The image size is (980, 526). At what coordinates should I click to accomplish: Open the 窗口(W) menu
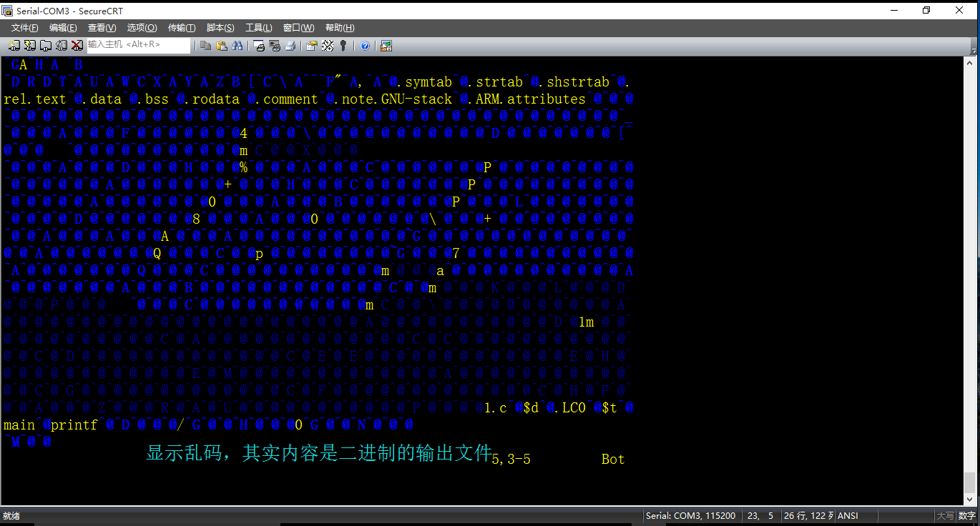(298, 28)
